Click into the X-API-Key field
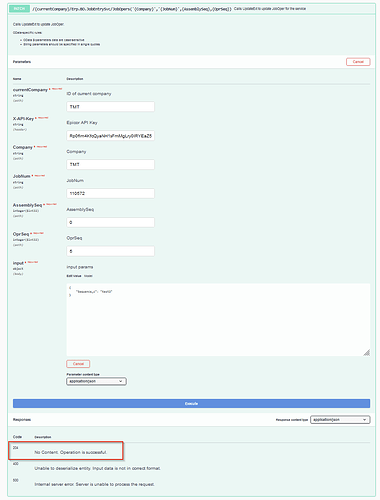This screenshot has height=500, width=380. pyautogui.click(x=110, y=136)
